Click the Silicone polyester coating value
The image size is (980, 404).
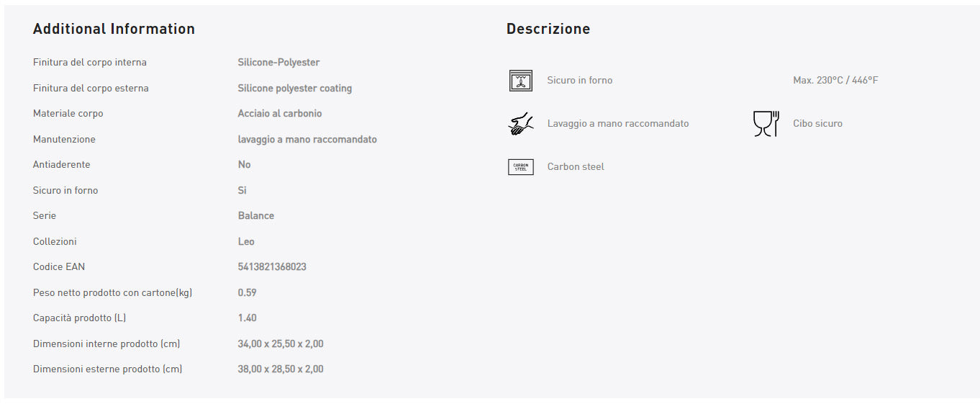click(294, 89)
